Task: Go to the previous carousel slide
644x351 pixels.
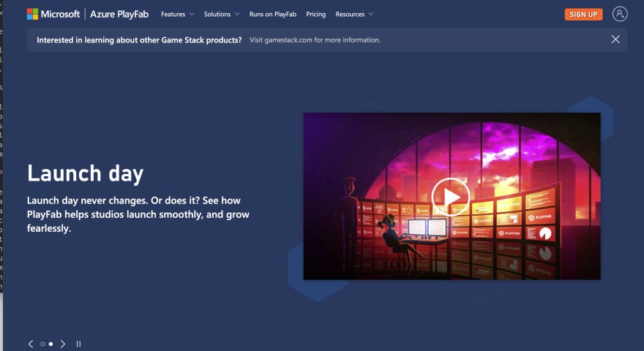Action: (x=31, y=344)
